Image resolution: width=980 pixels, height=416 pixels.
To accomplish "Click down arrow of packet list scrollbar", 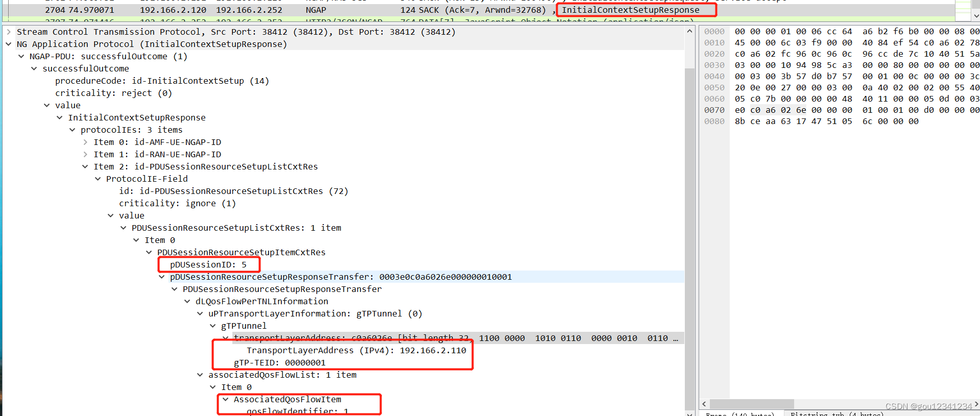I will click(x=976, y=16).
